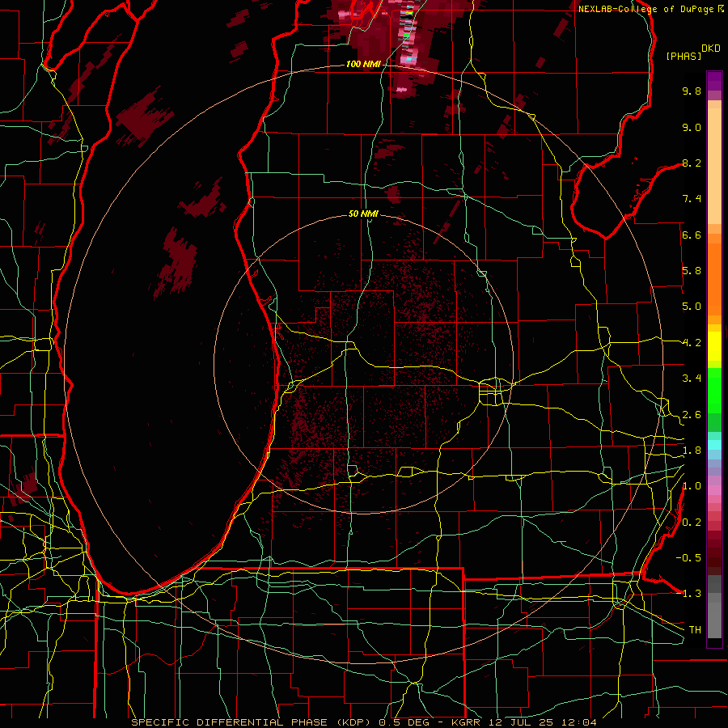Click the 8.2 value on the scale
728x728 pixels.
692,163
